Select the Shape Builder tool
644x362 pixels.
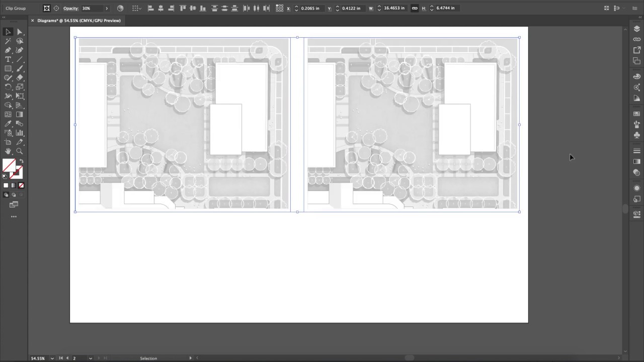(x=8, y=105)
